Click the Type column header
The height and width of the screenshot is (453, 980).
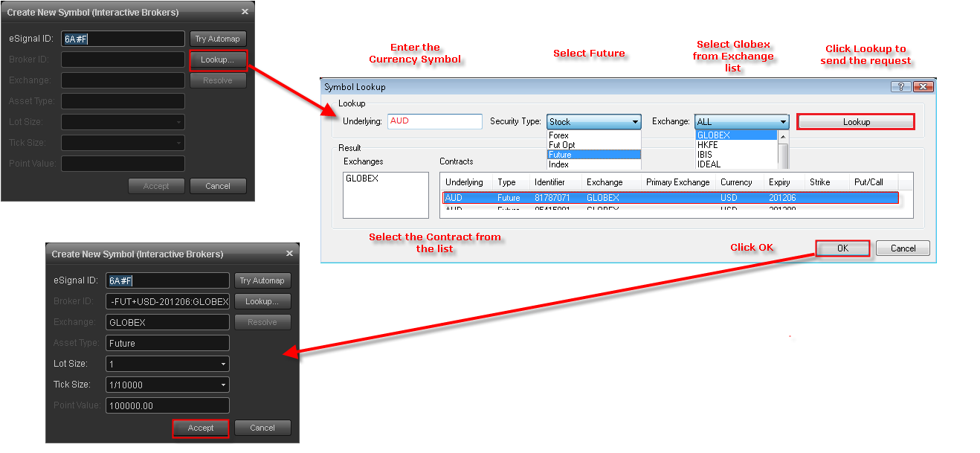click(x=512, y=182)
